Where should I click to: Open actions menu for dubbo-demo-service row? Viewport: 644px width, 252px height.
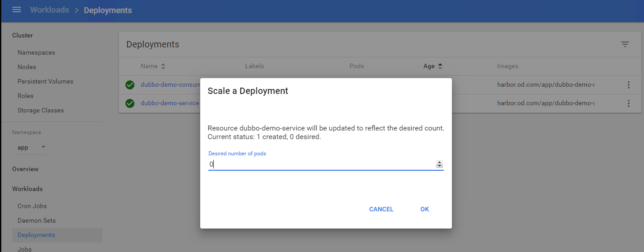click(628, 103)
